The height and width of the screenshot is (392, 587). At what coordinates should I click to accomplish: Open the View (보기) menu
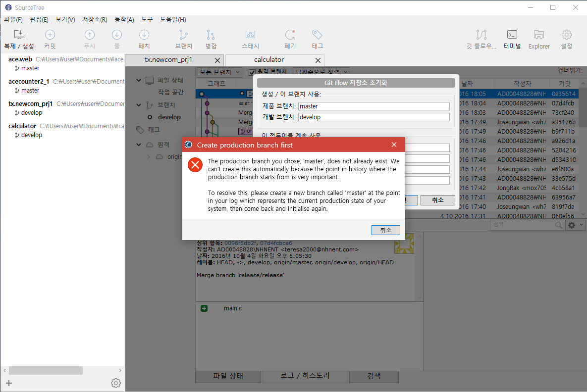(x=65, y=19)
